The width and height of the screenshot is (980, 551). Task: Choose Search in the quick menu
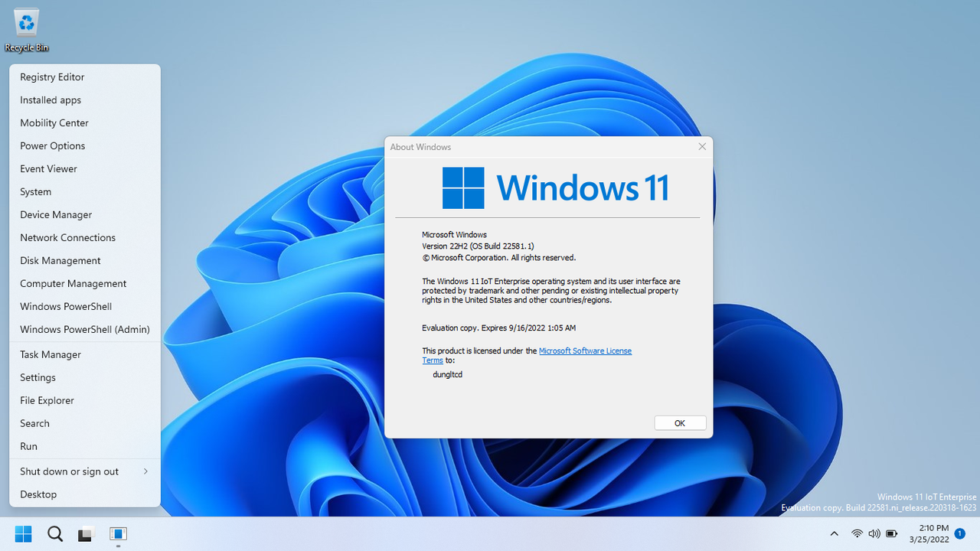coord(85,424)
